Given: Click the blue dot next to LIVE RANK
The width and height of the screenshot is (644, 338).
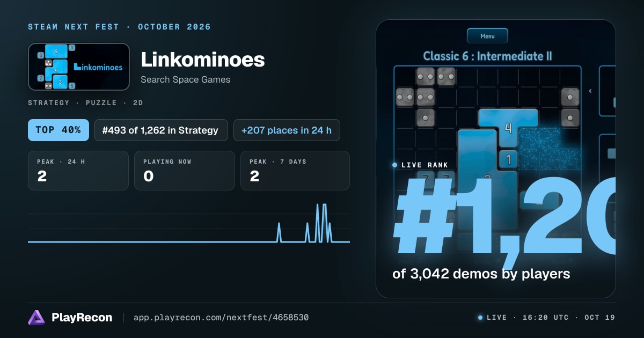Looking at the screenshot, I should (395, 165).
